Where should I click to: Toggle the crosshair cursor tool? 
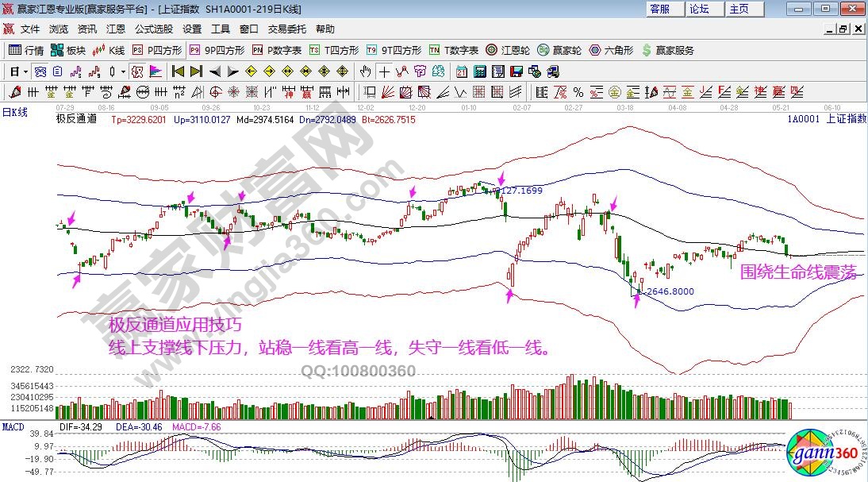[385, 71]
